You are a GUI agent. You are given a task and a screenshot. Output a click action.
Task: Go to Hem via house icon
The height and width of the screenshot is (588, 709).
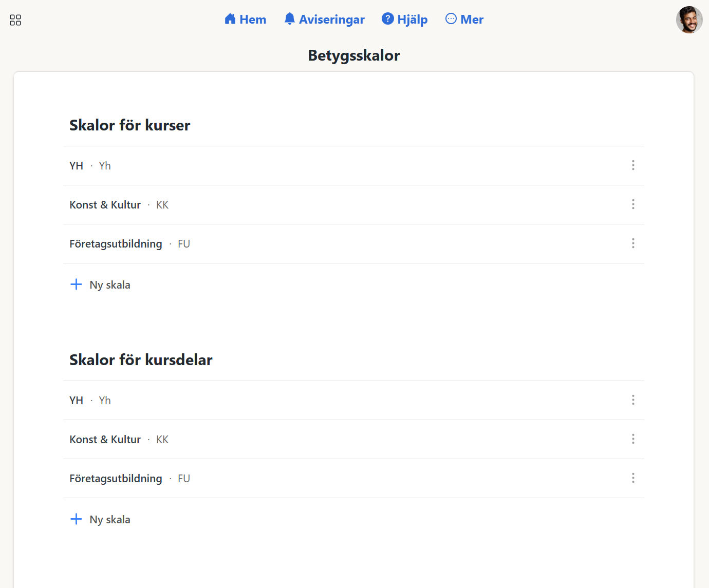[x=230, y=19]
